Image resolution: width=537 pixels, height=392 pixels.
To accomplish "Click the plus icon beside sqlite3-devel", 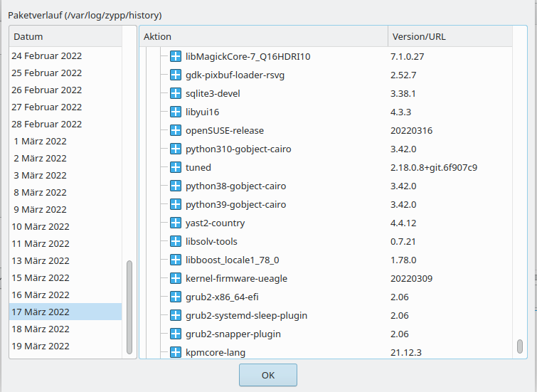I will tap(176, 93).
